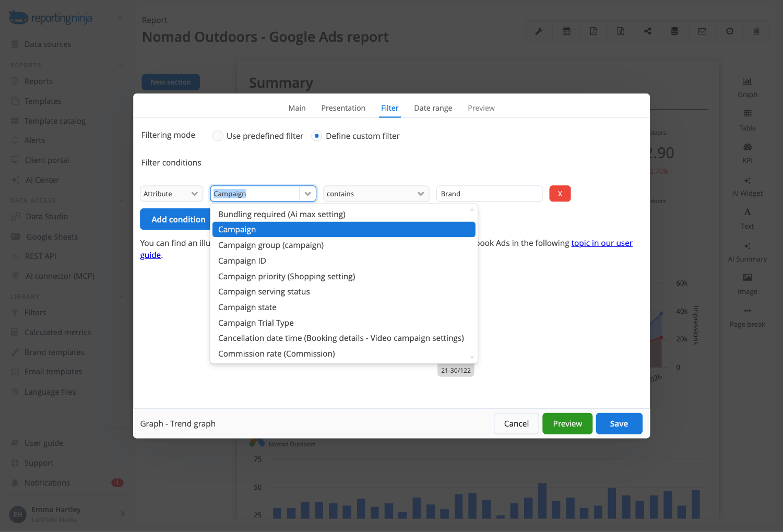Click the delete report trash icon

click(756, 31)
